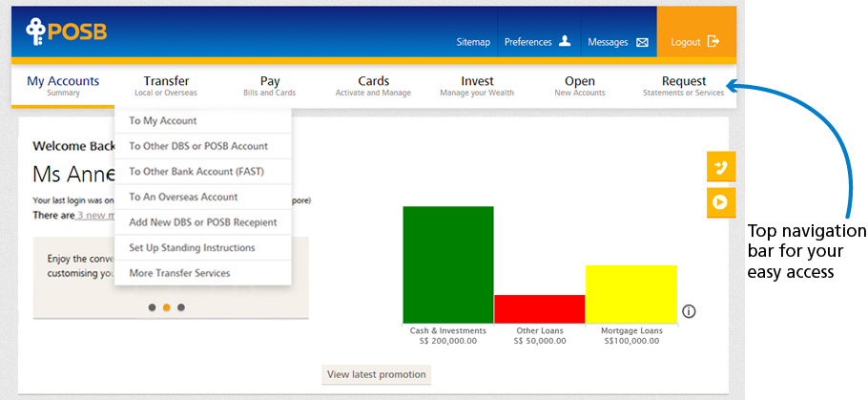Image resolution: width=868 pixels, height=400 pixels.
Task: Click the orange play video icon
Action: 721,202
